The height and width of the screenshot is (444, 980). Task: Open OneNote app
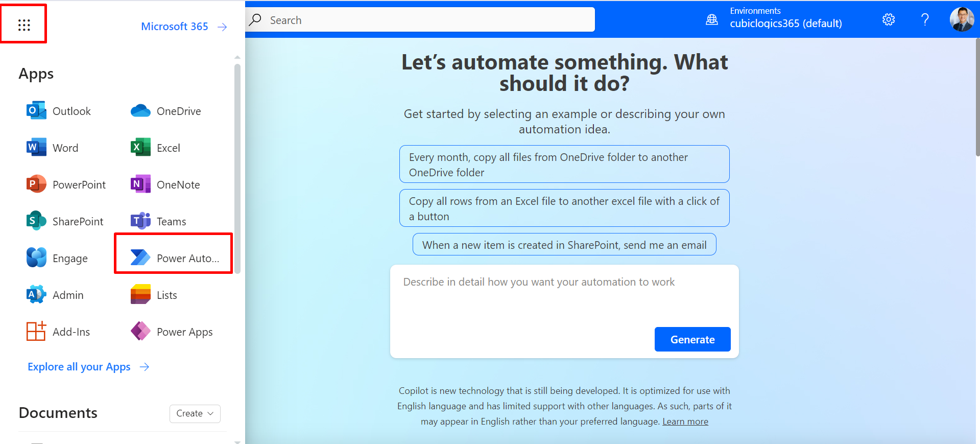pyautogui.click(x=165, y=184)
